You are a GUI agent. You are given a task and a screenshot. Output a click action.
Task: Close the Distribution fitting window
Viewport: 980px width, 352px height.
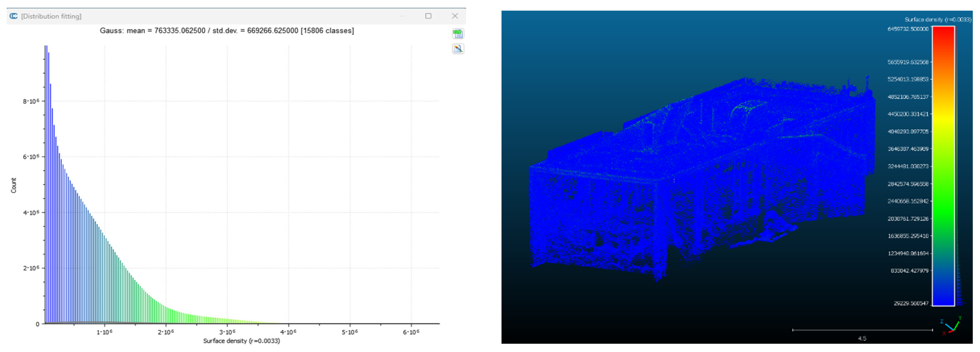point(455,16)
